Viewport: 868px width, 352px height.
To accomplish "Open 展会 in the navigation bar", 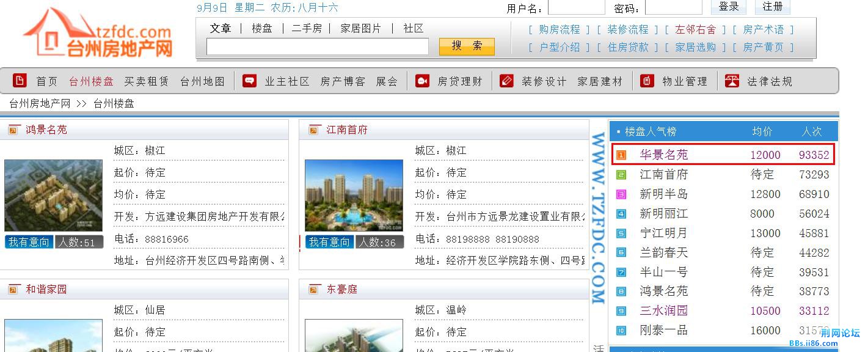I will point(387,81).
